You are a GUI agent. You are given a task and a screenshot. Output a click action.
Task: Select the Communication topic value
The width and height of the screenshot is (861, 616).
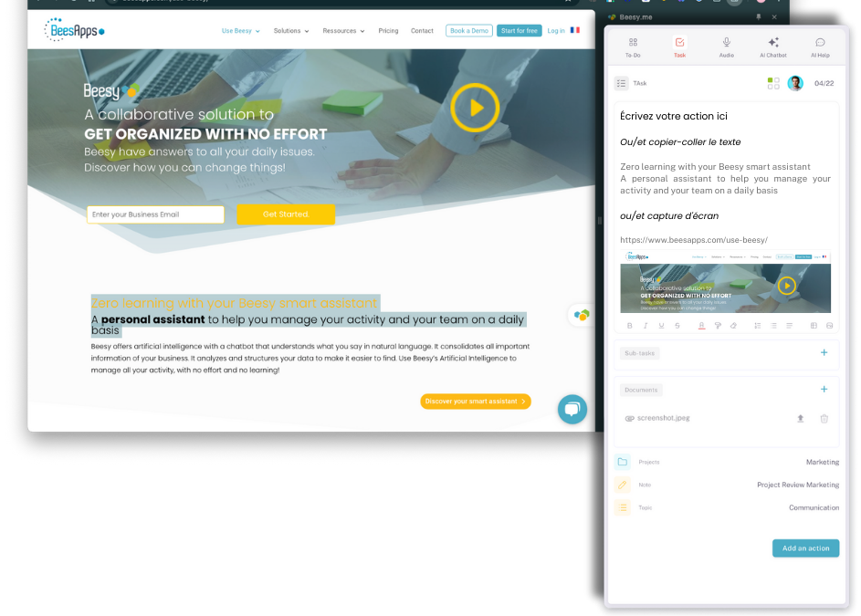814,507
